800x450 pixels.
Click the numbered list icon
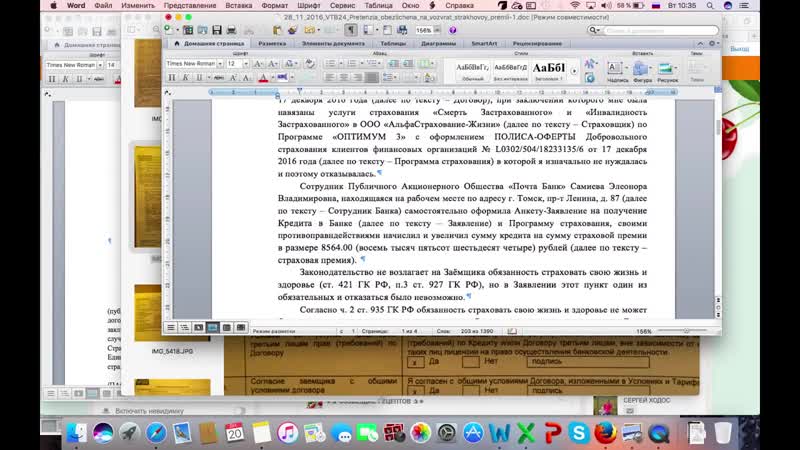[352, 64]
